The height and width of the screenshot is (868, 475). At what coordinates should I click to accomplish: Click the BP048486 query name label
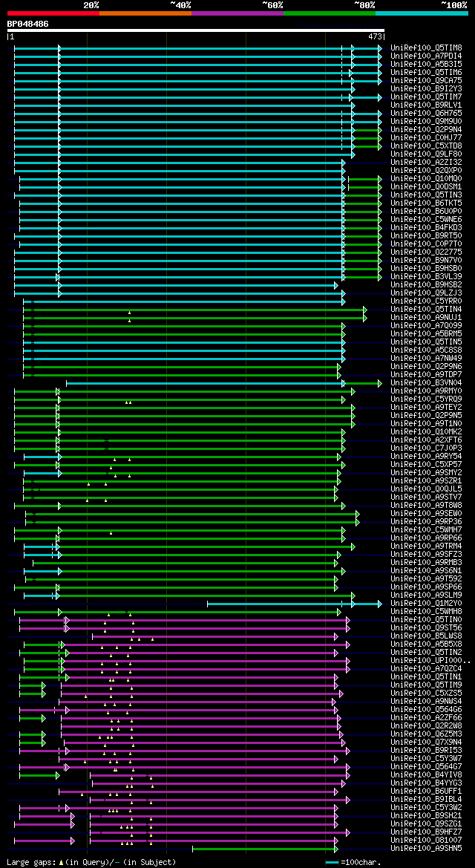27,24
